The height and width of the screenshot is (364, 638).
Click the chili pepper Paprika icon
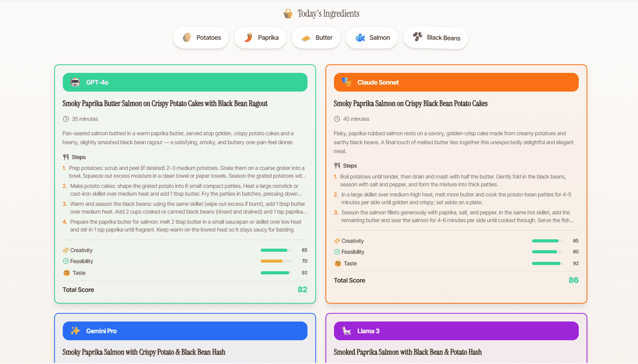248,37
